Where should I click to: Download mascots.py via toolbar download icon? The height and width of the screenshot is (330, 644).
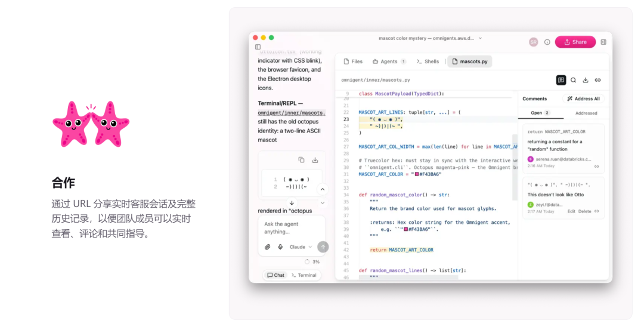pos(586,80)
